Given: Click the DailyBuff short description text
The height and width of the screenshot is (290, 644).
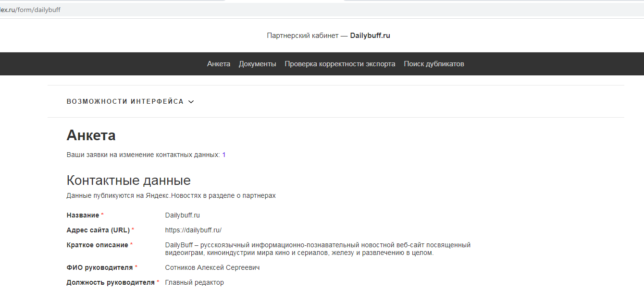Looking at the screenshot, I should [x=318, y=249].
